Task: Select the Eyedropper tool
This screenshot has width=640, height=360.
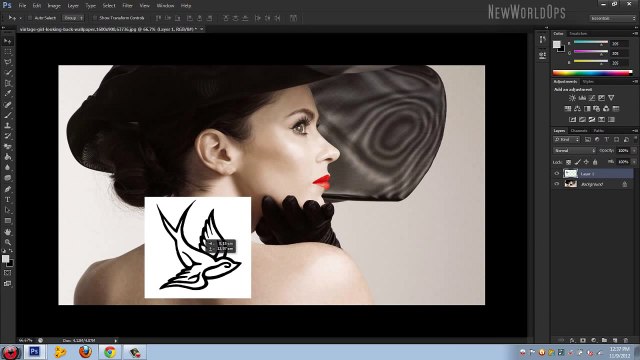Action: pyautogui.click(x=8, y=94)
